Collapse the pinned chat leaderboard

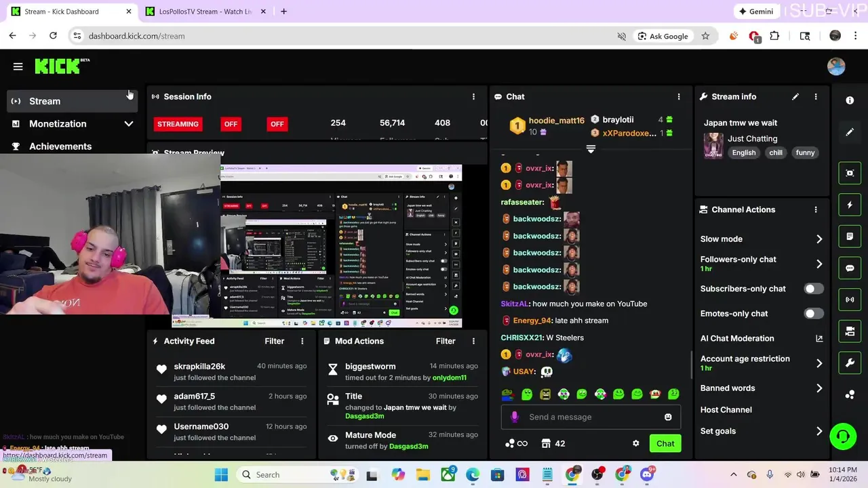[591, 149]
